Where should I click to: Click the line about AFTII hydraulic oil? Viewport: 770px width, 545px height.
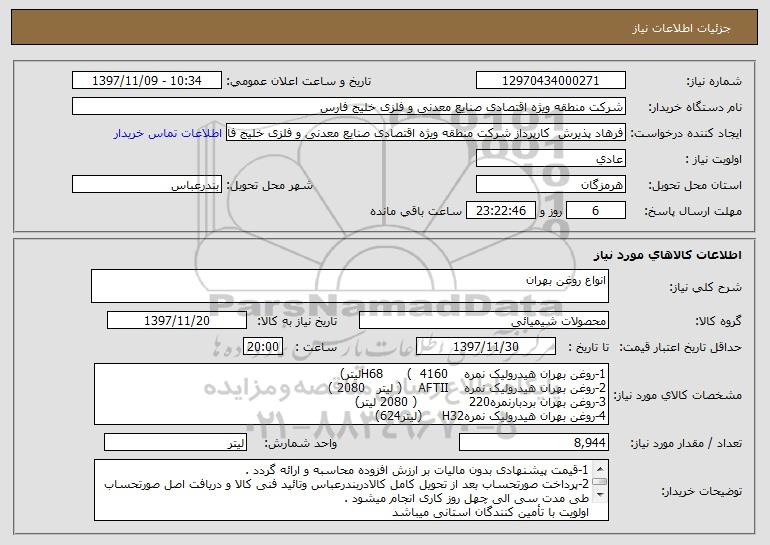coord(467,388)
